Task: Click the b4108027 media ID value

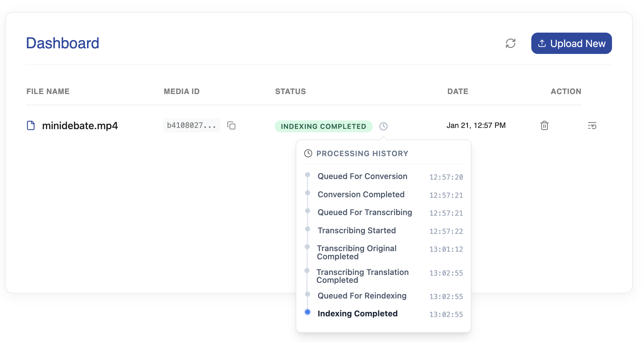Action: tap(192, 125)
